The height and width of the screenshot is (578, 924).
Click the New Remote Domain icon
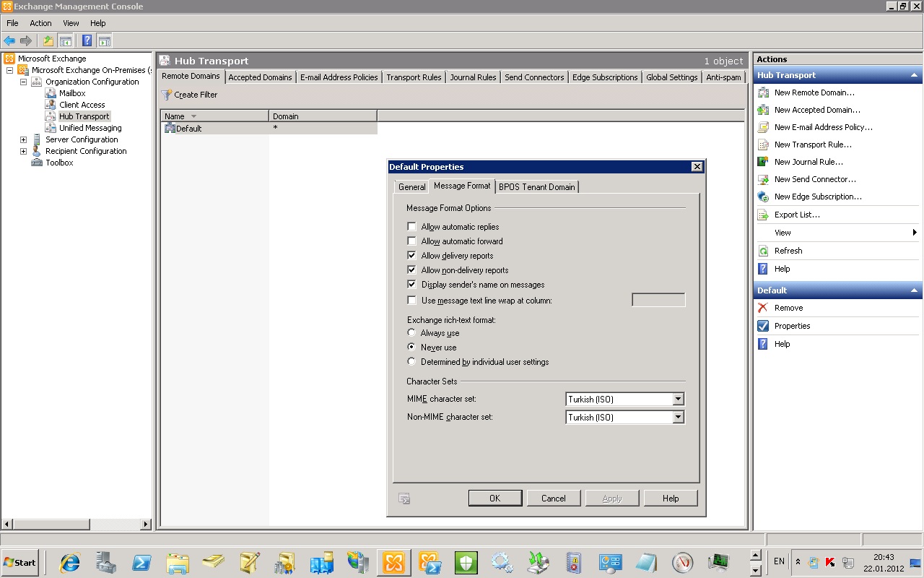pyautogui.click(x=763, y=92)
